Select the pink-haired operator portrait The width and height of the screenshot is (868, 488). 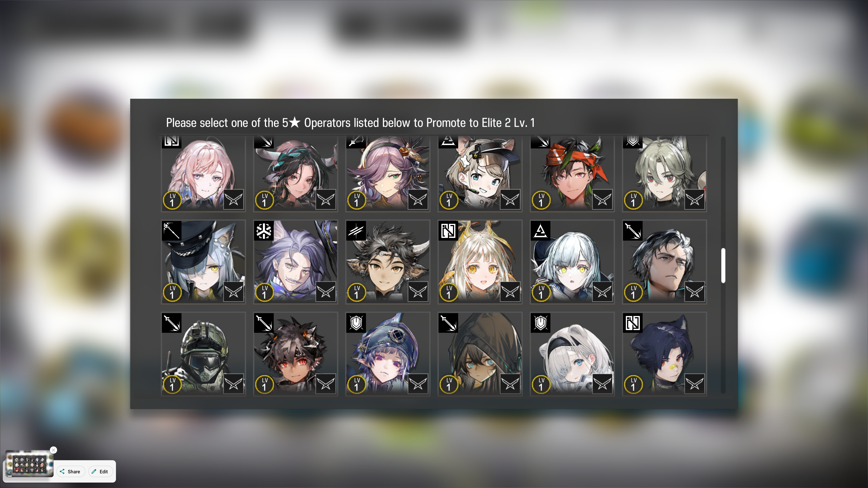pyautogui.click(x=203, y=173)
